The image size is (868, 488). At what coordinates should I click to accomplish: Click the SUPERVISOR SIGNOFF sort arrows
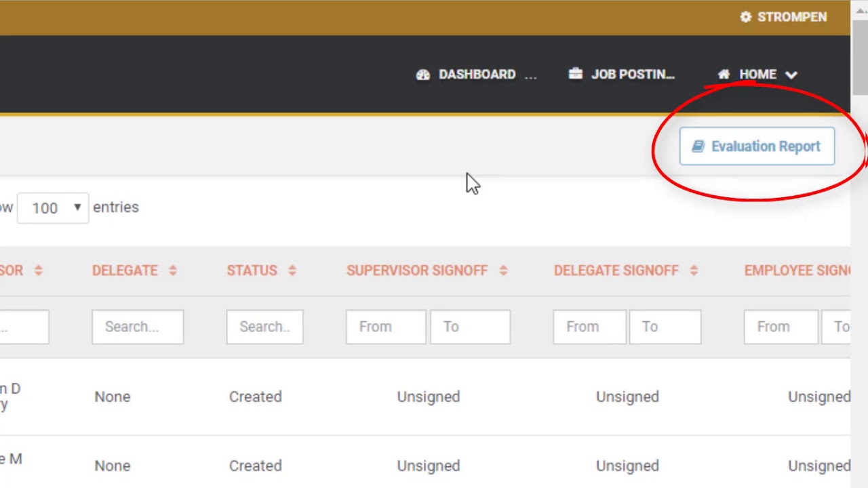[503, 270]
